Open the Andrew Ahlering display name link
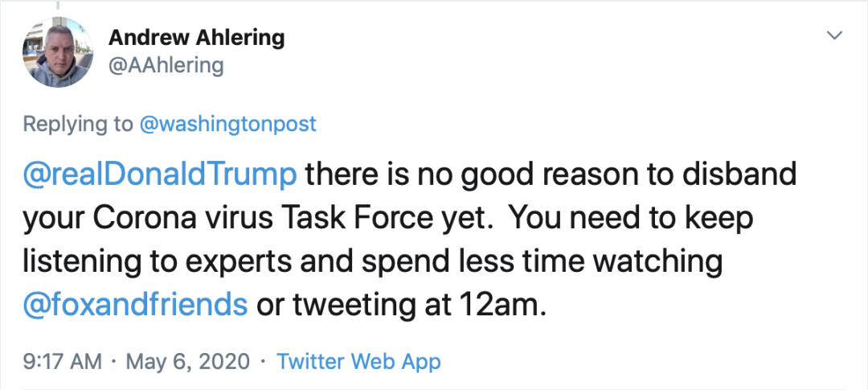 click(x=196, y=37)
